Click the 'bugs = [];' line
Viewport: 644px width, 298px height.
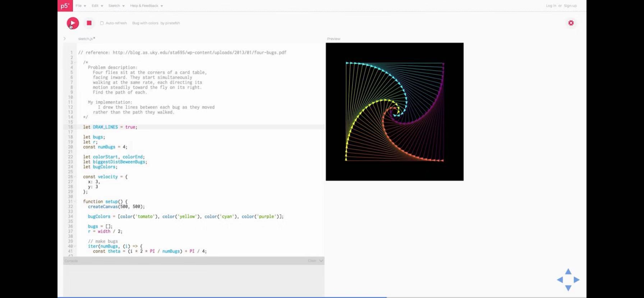(x=100, y=226)
